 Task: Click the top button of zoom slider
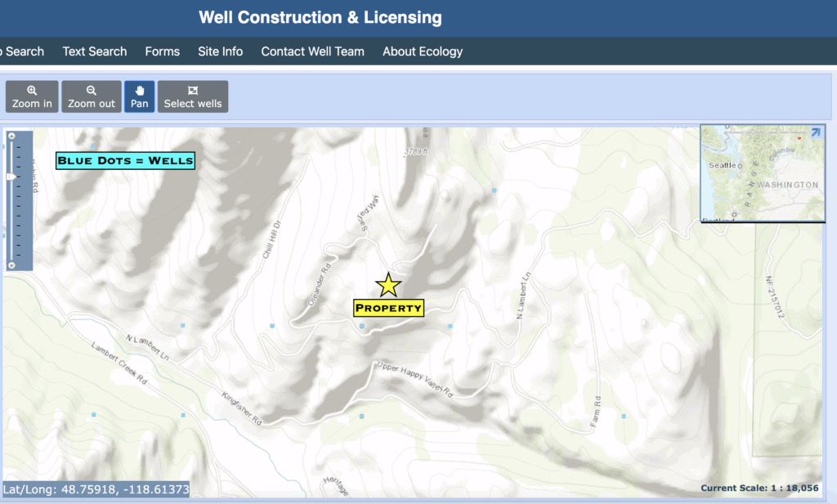11,137
